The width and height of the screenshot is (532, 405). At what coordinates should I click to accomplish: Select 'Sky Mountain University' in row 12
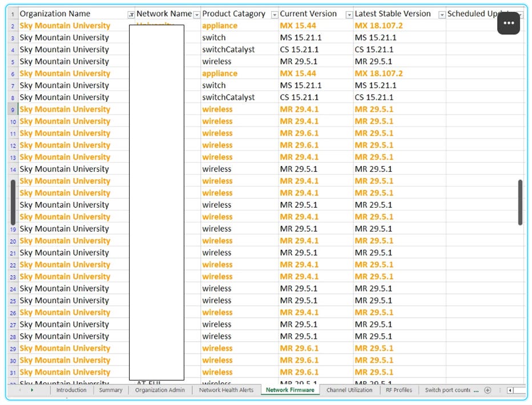click(x=74, y=145)
